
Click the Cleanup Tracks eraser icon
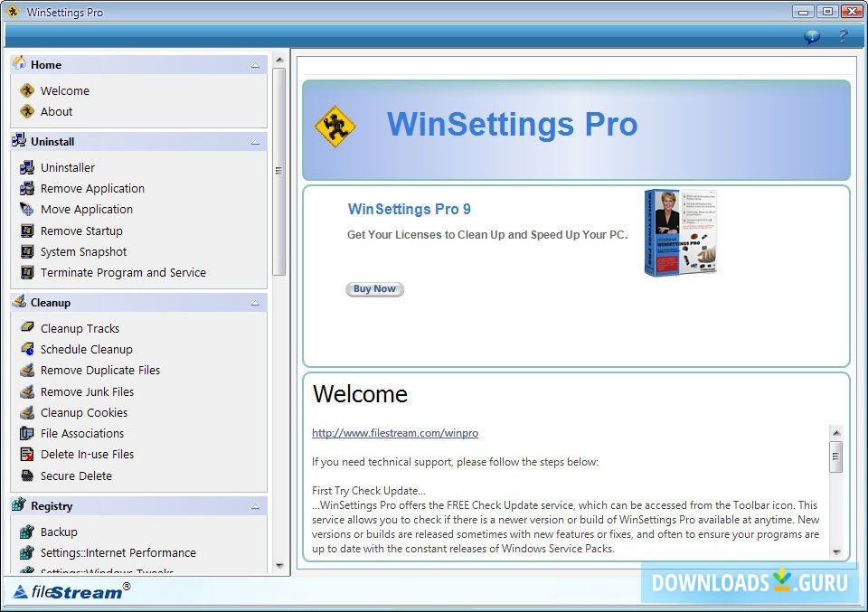[27, 327]
